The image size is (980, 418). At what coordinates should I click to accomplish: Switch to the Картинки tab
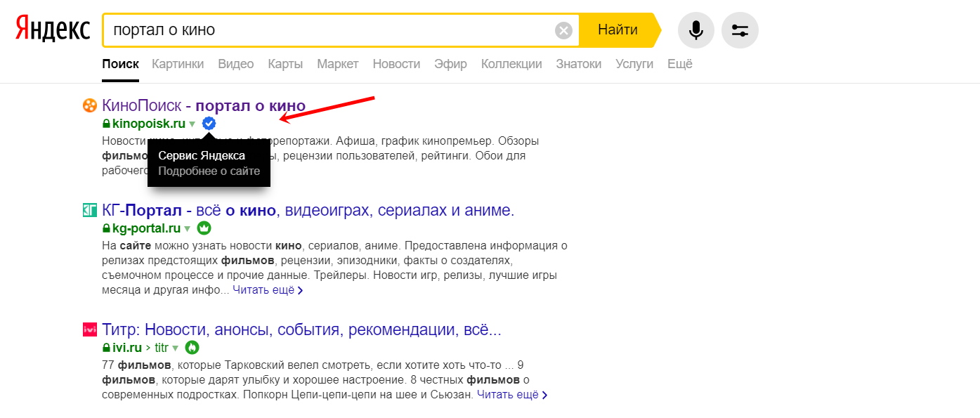tap(178, 64)
